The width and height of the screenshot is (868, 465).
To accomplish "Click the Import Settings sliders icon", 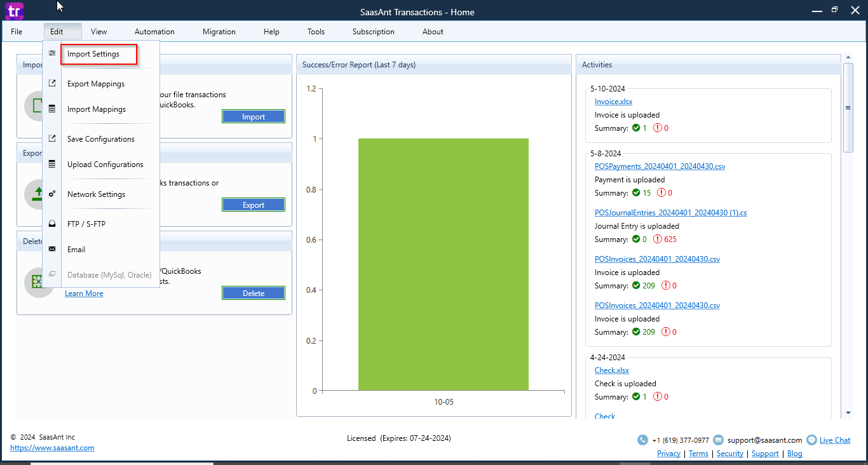I will pos(52,53).
